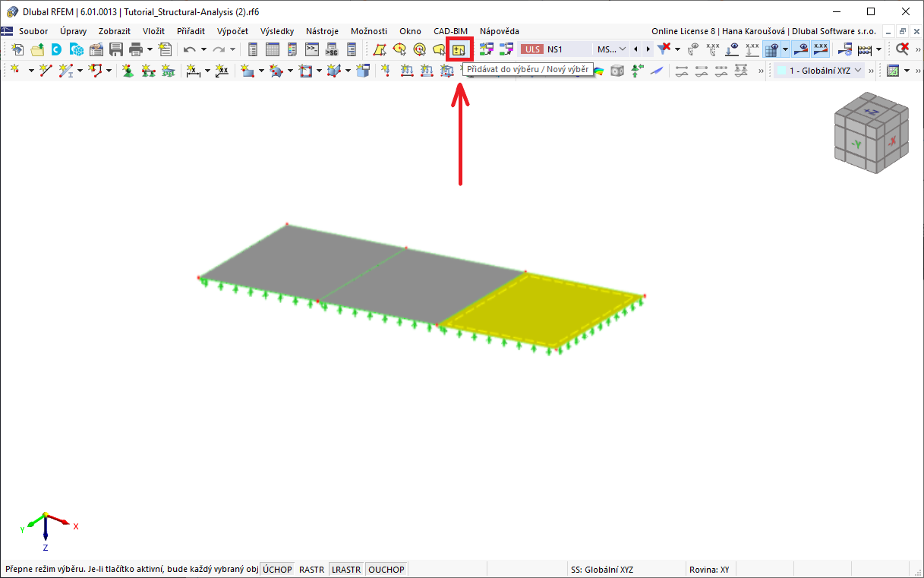Image resolution: width=924 pixels, height=578 pixels.
Task: Insert a new opening
Action: point(306,70)
